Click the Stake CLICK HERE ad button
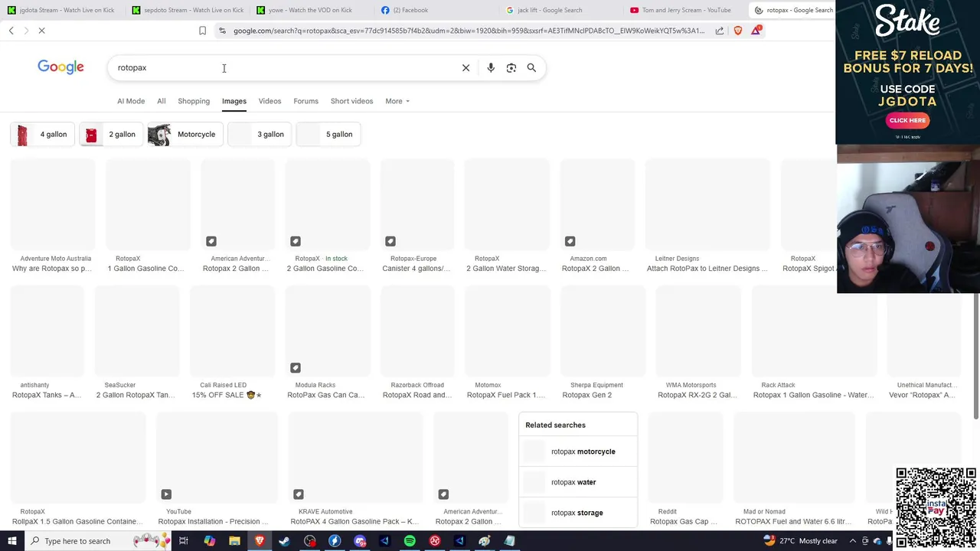This screenshot has width=980, height=551. click(907, 120)
